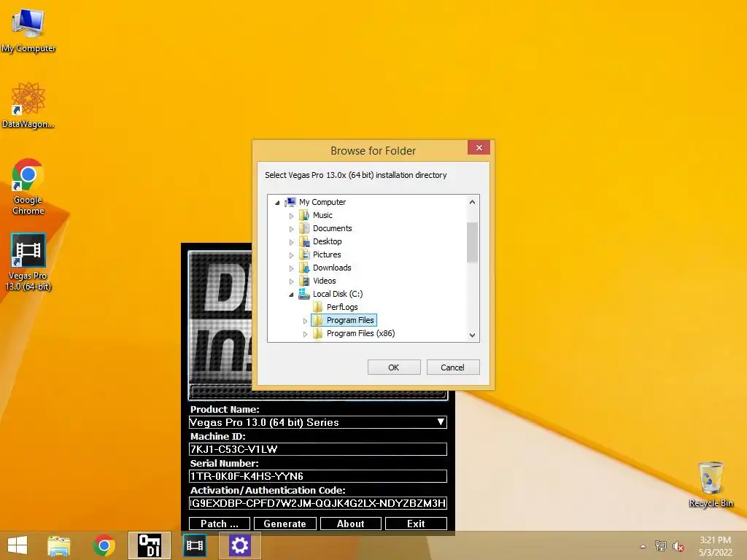747x560 pixels.
Task: Launch Google Chrome from the desktop
Action: coord(28,186)
